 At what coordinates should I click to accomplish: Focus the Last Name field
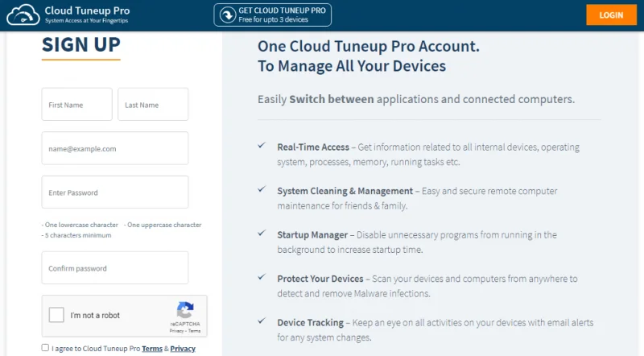tap(153, 105)
